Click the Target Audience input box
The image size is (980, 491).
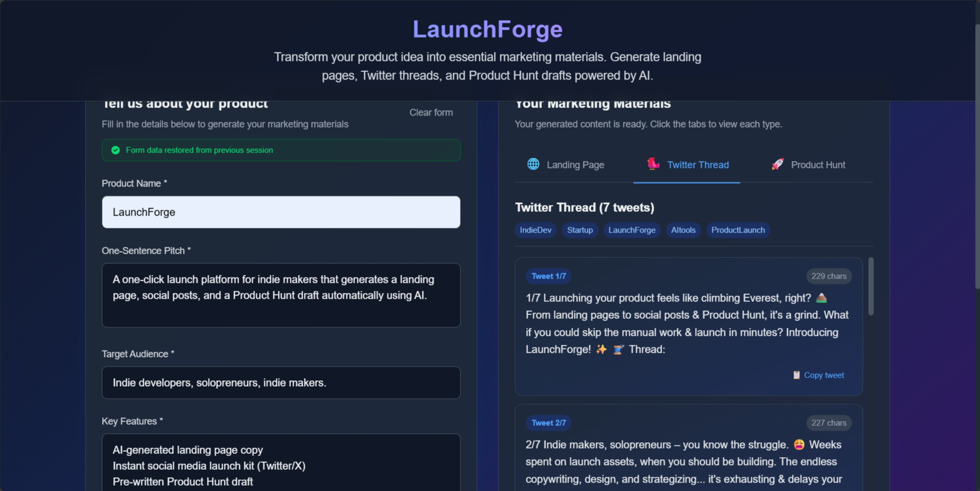pyautogui.click(x=281, y=382)
